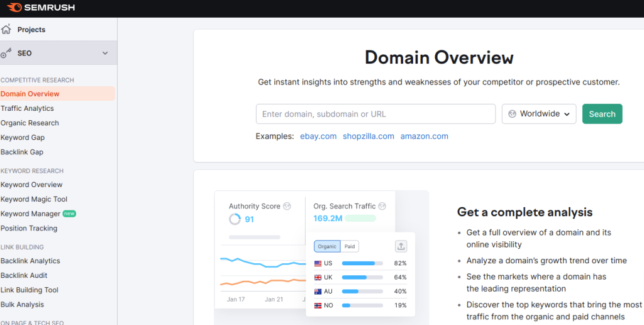
Task: Open Keyword Magic Tool
Action: [34, 199]
